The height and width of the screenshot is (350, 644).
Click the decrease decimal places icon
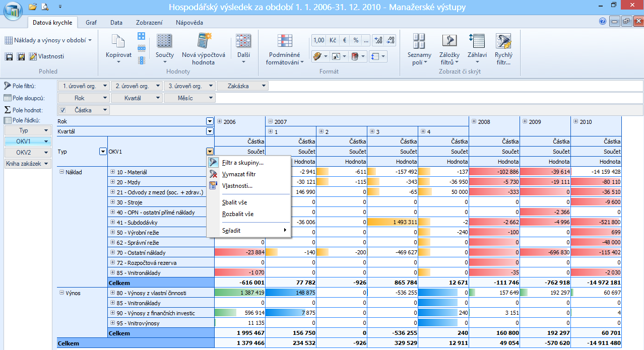(x=391, y=40)
